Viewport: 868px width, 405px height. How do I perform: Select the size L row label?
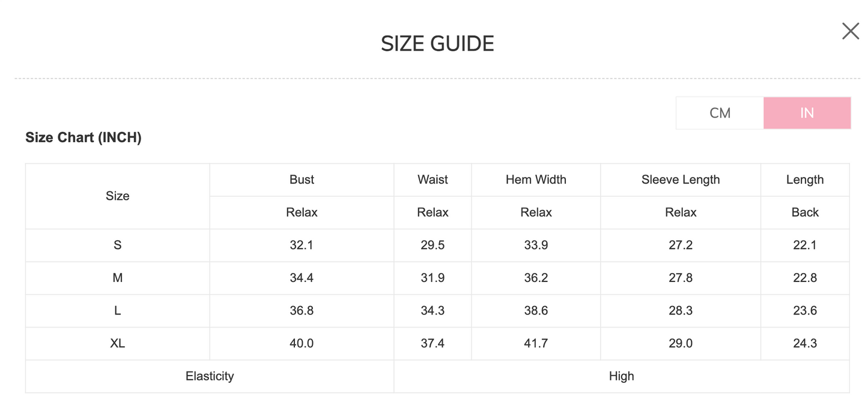point(118,310)
